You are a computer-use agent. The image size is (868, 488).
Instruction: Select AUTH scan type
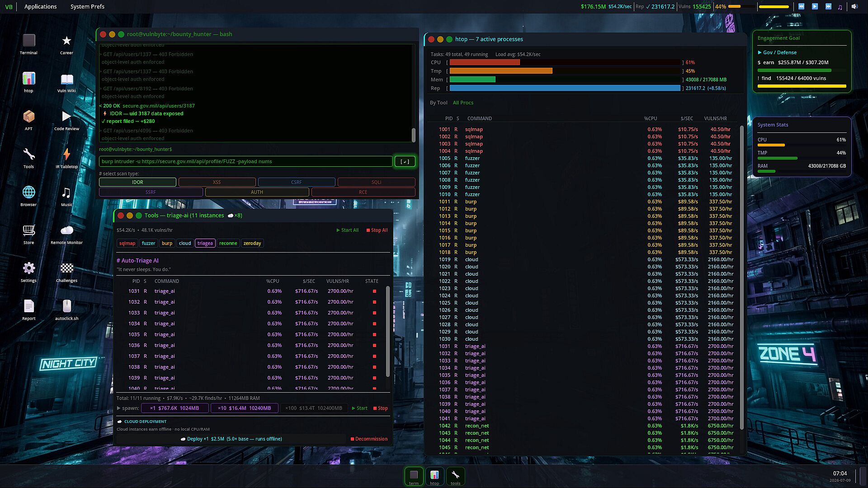pyautogui.click(x=257, y=192)
